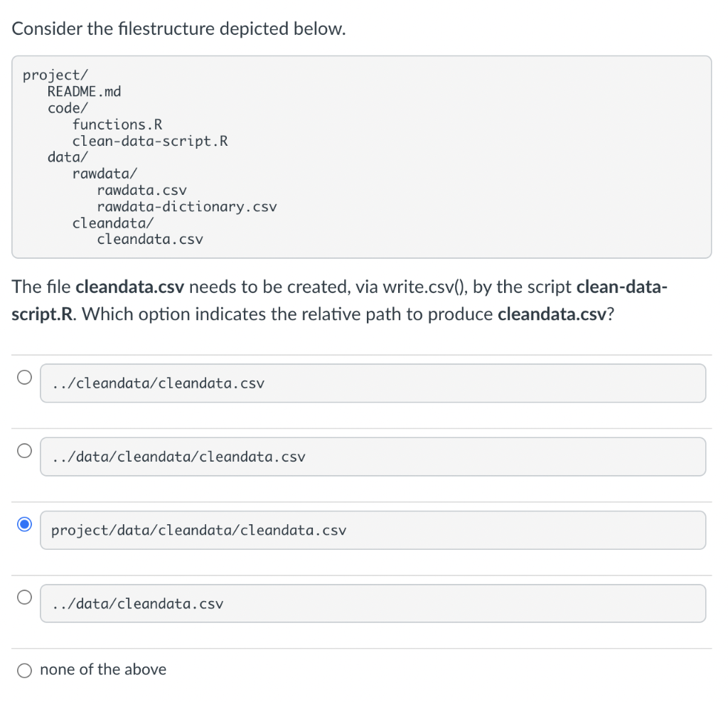
Task: Click rawdata-dictionary.csv in the file tree
Action: [x=187, y=207]
